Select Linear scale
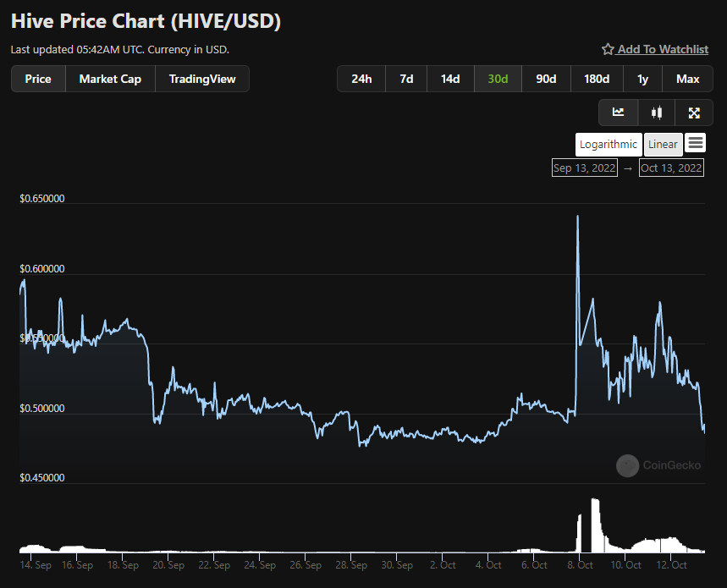Screen dimensions: 727x588 [663, 145]
